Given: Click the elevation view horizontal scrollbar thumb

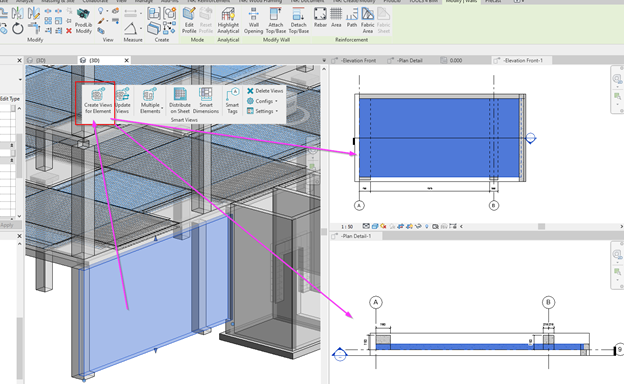Looking at the screenshot, I should (541, 226).
